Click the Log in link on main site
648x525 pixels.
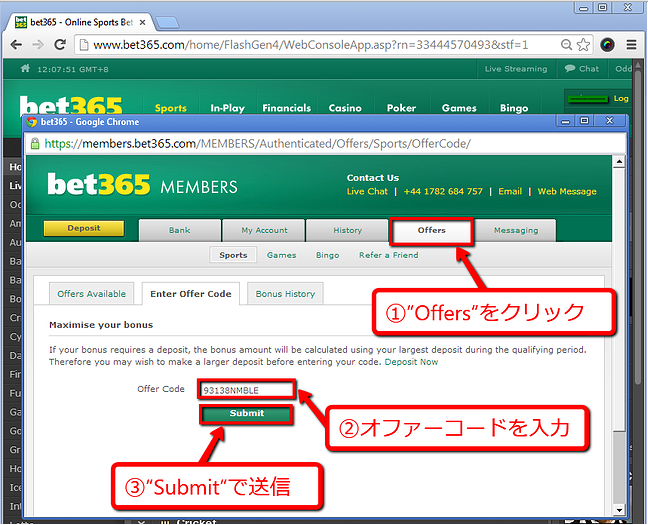point(621,98)
